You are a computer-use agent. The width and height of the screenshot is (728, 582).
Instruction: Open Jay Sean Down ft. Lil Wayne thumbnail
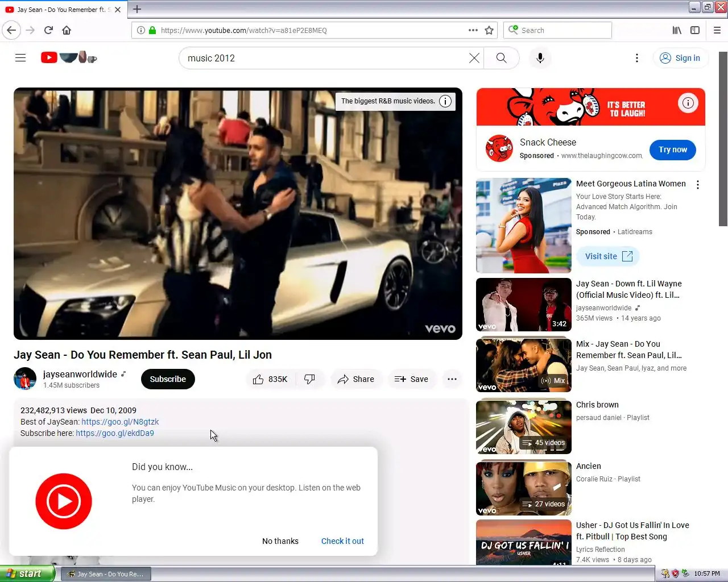(x=524, y=305)
